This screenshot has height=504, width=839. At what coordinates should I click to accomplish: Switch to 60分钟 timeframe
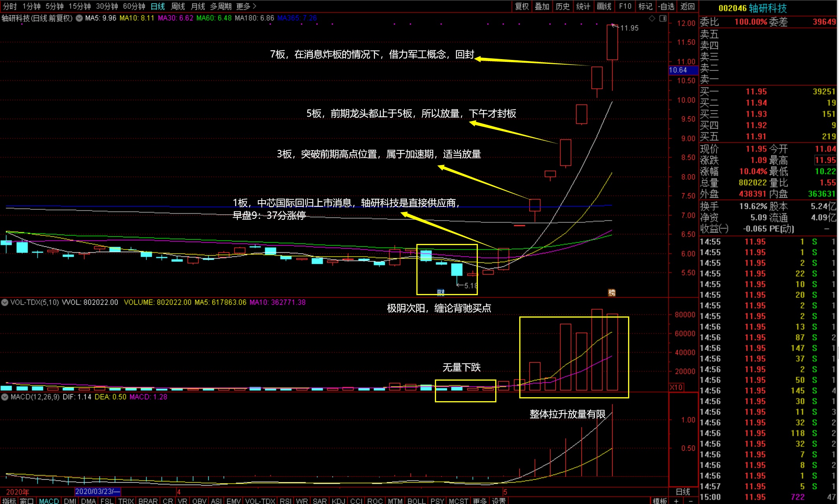pyautogui.click(x=134, y=6)
